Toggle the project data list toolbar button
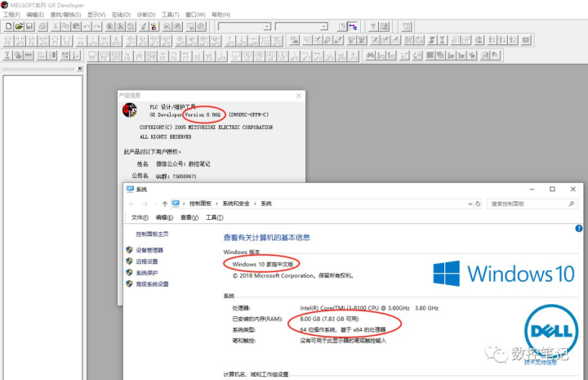This screenshot has height=380, width=588. 353,27
